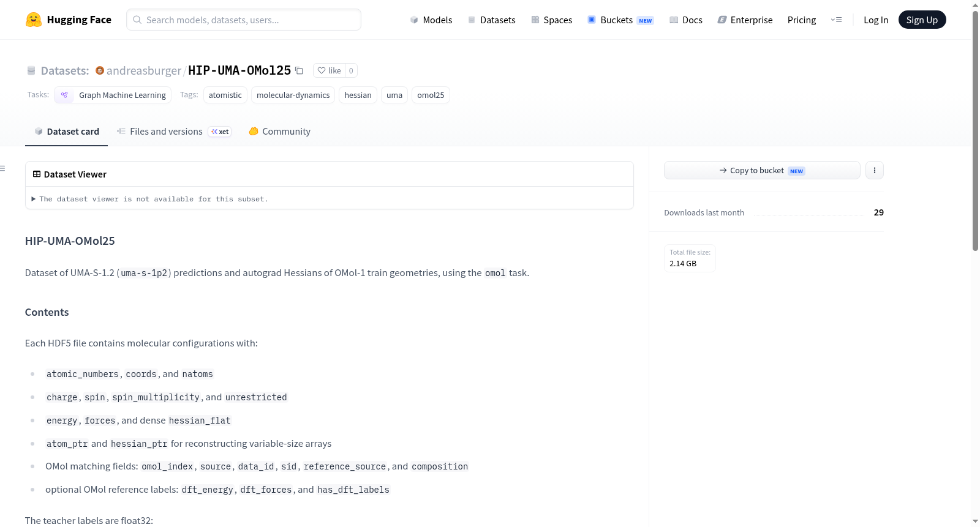Image resolution: width=980 pixels, height=527 pixels.
Task: Click the spin_multiplicity code text
Action: point(156,397)
